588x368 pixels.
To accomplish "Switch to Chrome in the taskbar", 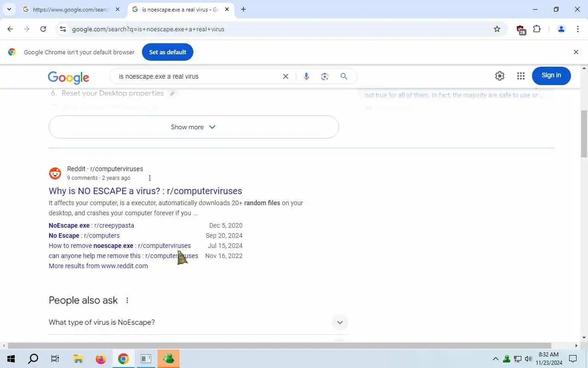I will point(123,359).
